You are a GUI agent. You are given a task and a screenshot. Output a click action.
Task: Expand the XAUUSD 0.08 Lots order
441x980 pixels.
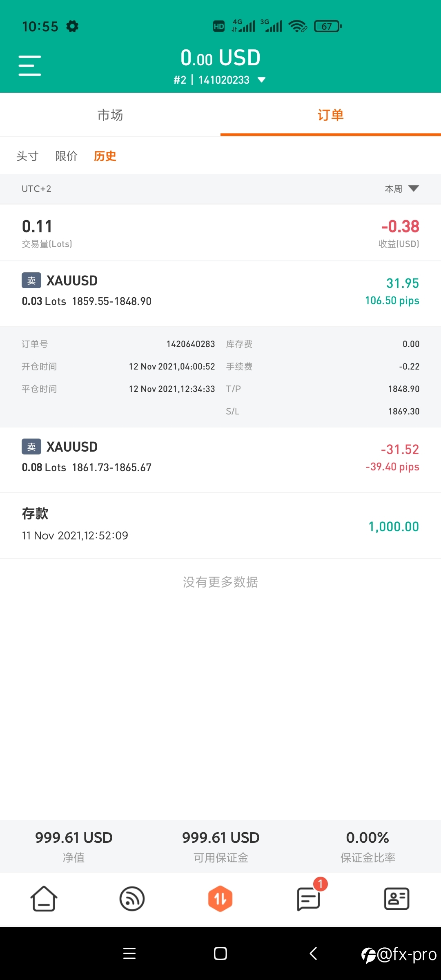pos(220,460)
